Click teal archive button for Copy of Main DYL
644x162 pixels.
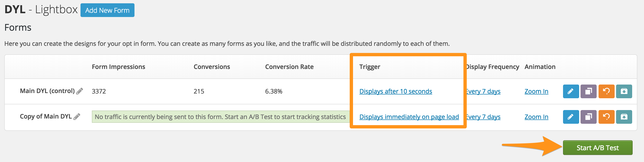624,117
